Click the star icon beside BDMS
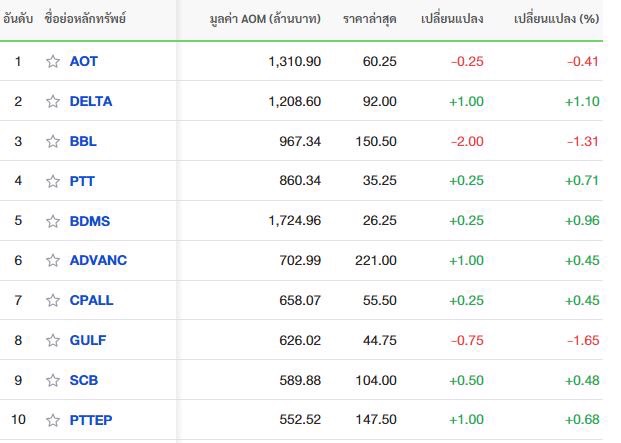Viewport: 621px width, 443px height. click(53, 221)
